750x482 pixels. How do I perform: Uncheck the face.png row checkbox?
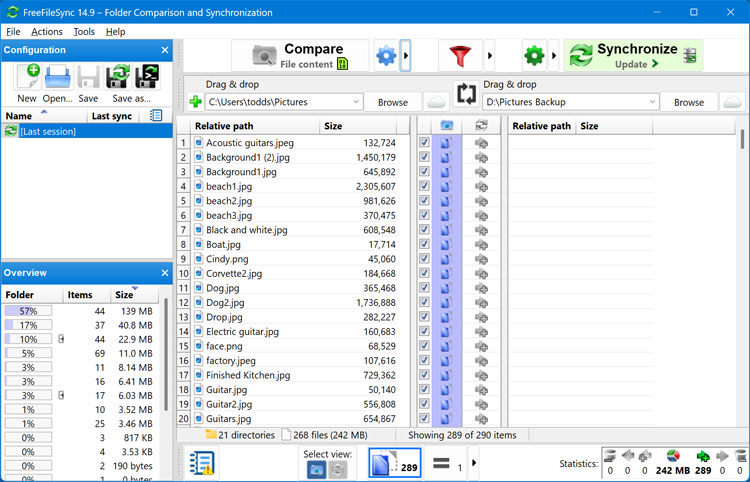(x=424, y=346)
